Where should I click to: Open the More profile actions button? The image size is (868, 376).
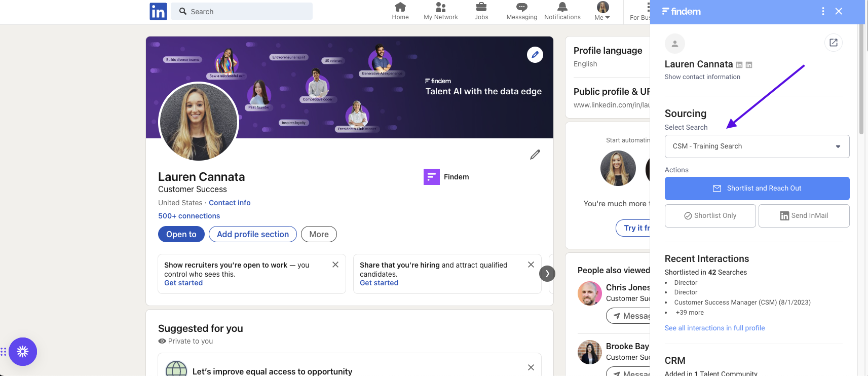[319, 234]
